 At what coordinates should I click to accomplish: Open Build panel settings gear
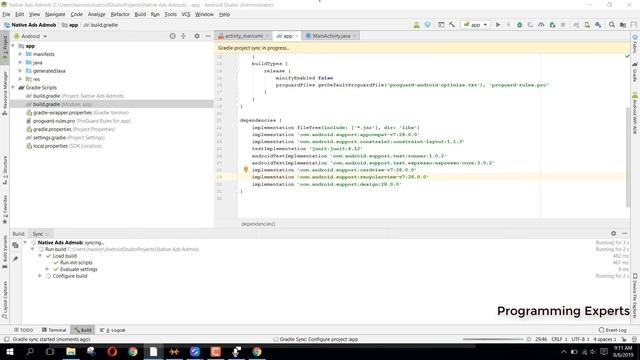pyautogui.click(x=613, y=233)
